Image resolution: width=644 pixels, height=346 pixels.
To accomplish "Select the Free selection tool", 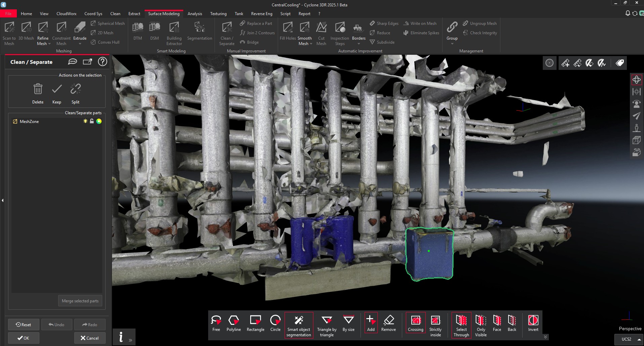I will (216, 323).
